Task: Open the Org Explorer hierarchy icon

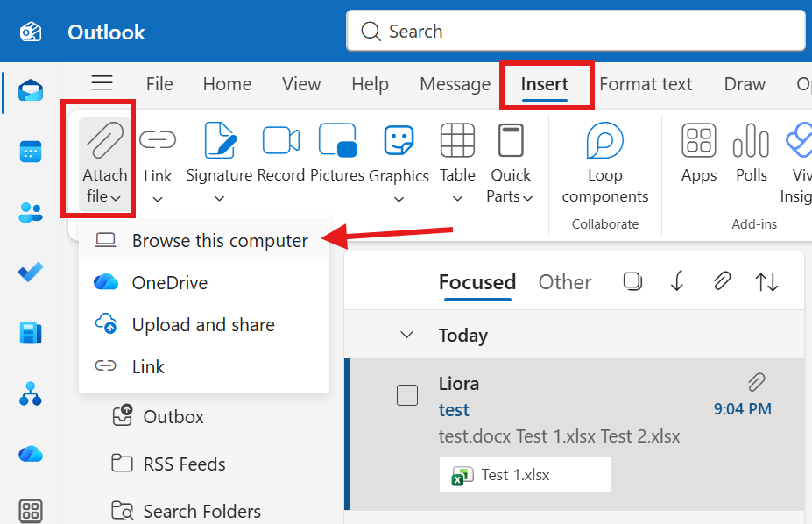Action: 31,393
